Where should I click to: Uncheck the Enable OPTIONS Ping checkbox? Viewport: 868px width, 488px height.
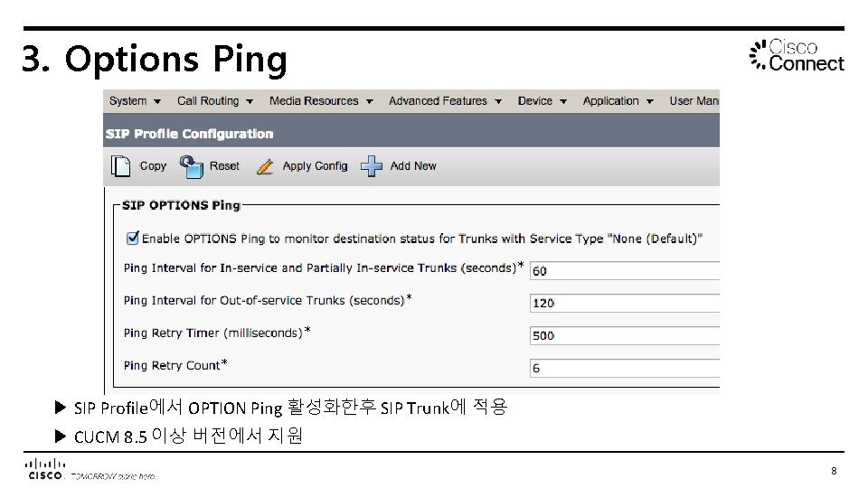pos(132,238)
